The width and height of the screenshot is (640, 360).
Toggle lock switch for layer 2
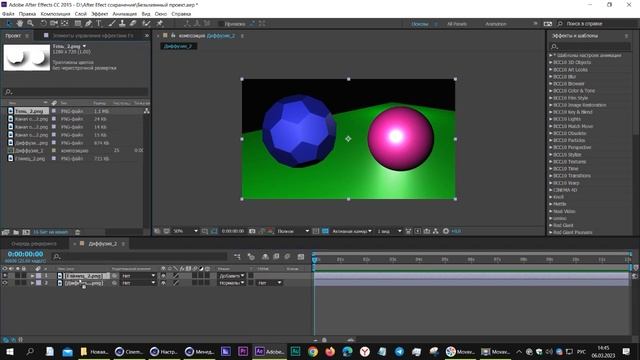[x=24, y=283]
